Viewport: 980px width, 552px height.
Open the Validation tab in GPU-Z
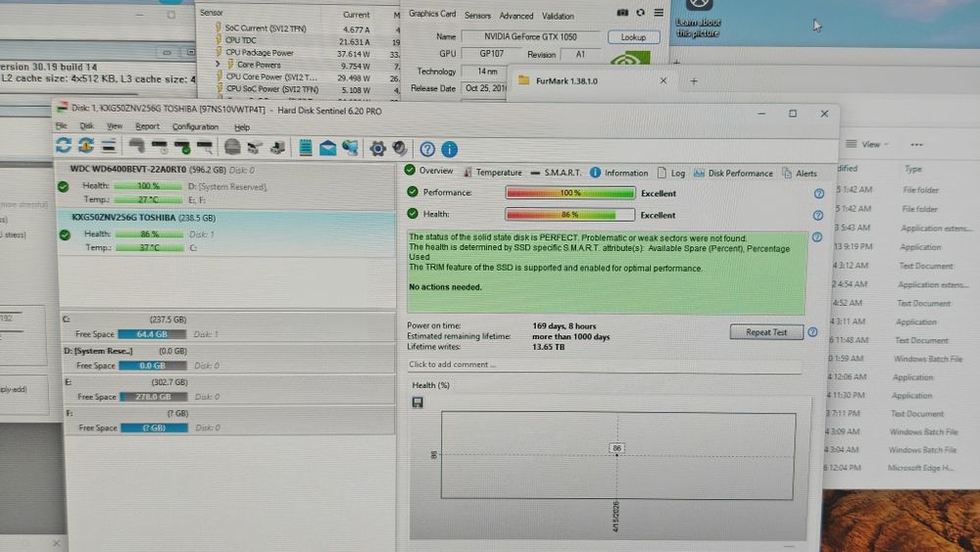tap(558, 16)
